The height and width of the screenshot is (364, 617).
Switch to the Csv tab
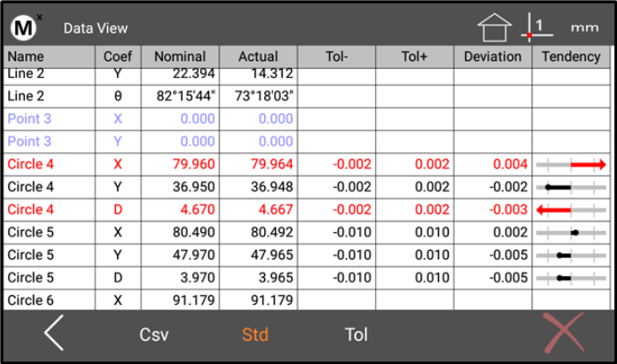[154, 335]
